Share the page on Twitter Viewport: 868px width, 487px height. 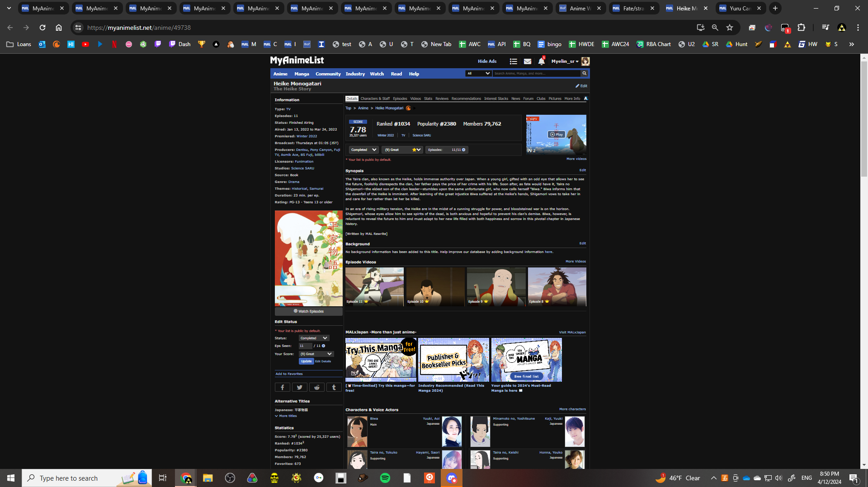click(300, 387)
